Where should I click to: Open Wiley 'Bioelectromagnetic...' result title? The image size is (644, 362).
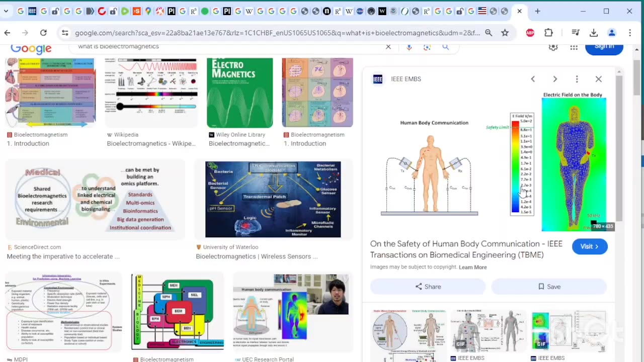click(239, 144)
